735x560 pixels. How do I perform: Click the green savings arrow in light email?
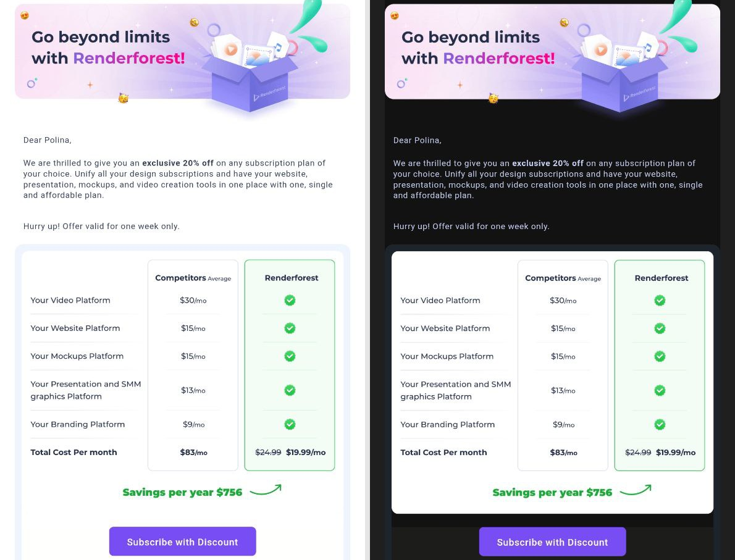266,490
